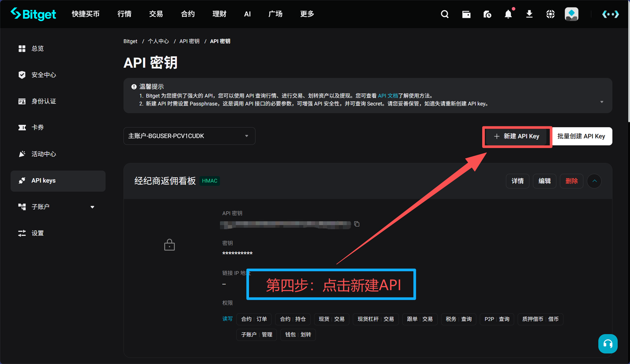This screenshot has width=630, height=364.
Task: Click the 个人中心 breadcrumb link
Action: pos(158,41)
